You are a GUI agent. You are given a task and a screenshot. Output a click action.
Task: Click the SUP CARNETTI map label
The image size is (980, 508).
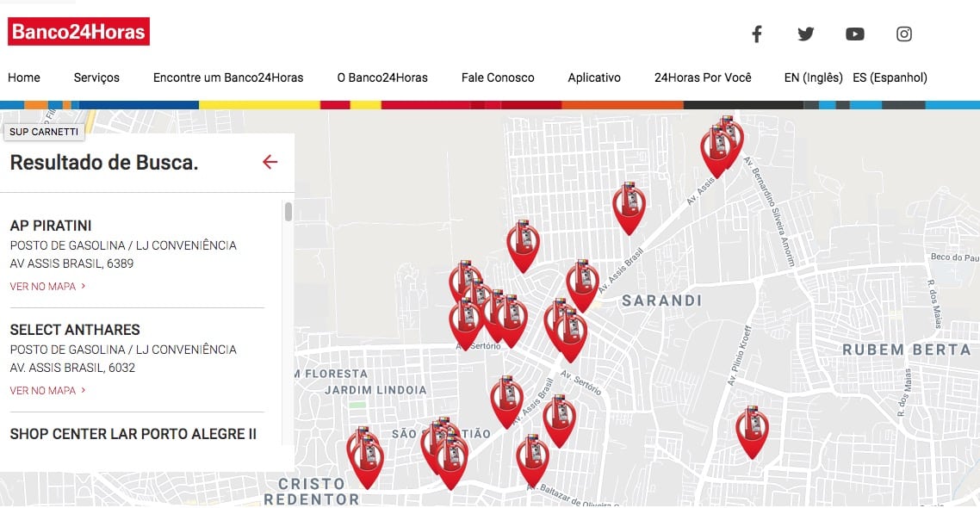tap(44, 132)
